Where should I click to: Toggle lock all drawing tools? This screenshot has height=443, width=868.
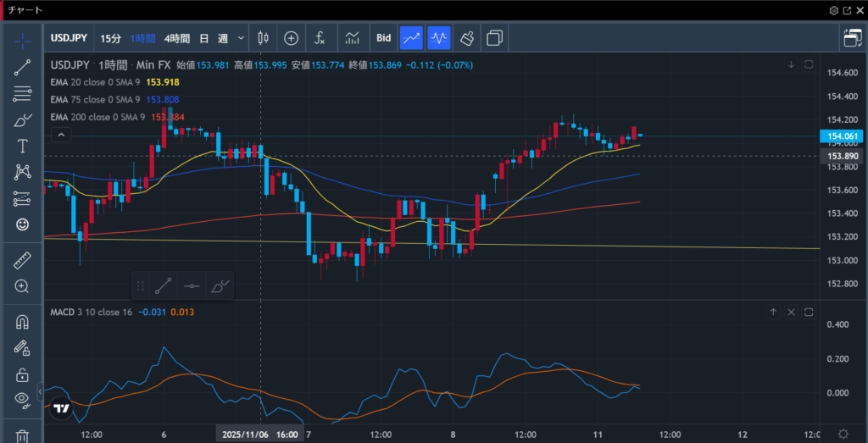[23, 374]
